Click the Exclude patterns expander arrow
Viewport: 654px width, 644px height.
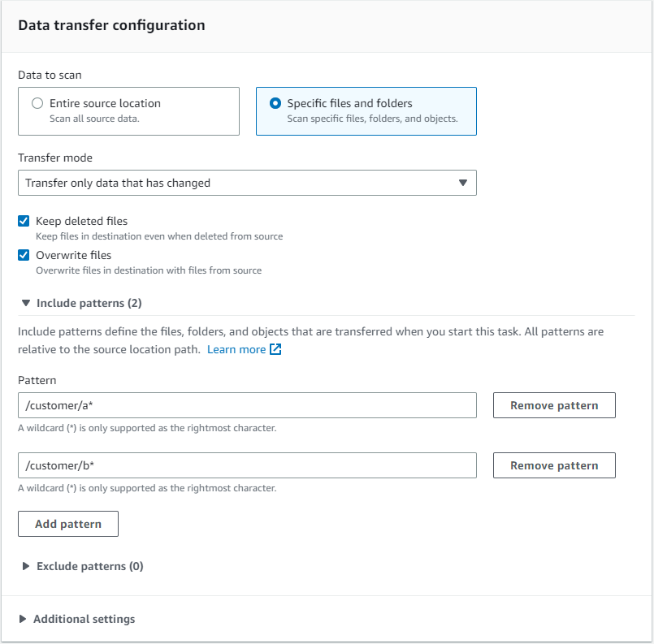point(24,566)
